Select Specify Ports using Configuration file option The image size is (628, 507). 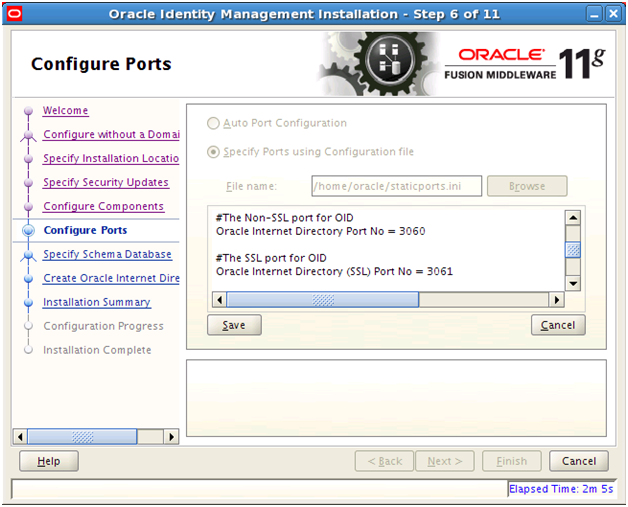(213, 152)
